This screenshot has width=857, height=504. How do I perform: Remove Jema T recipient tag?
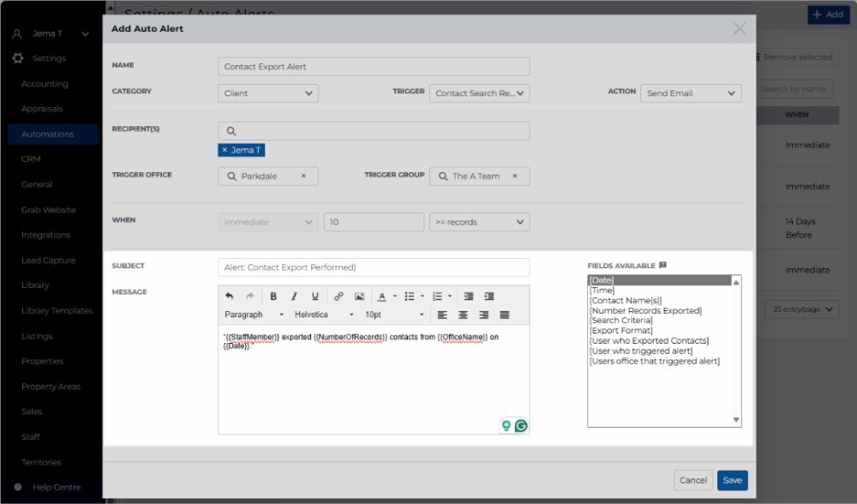(225, 150)
